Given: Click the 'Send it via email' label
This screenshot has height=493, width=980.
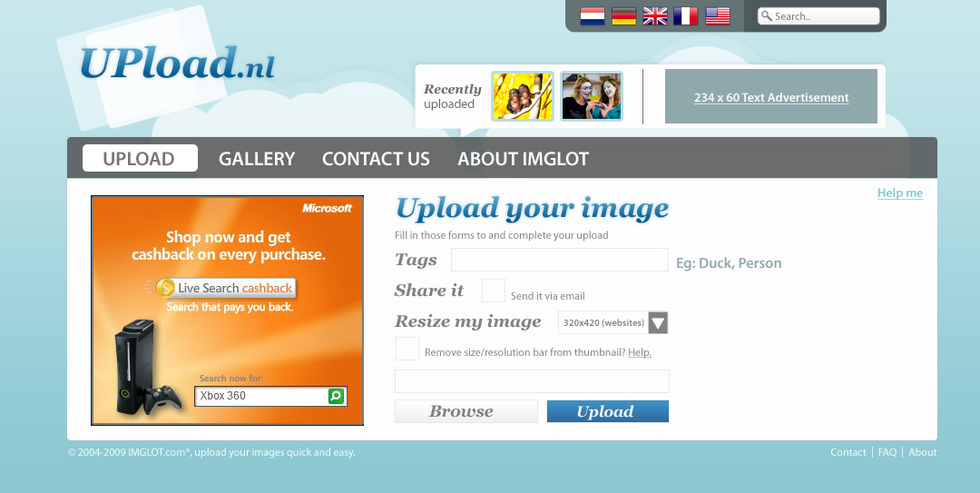Looking at the screenshot, I should [547, 296].
